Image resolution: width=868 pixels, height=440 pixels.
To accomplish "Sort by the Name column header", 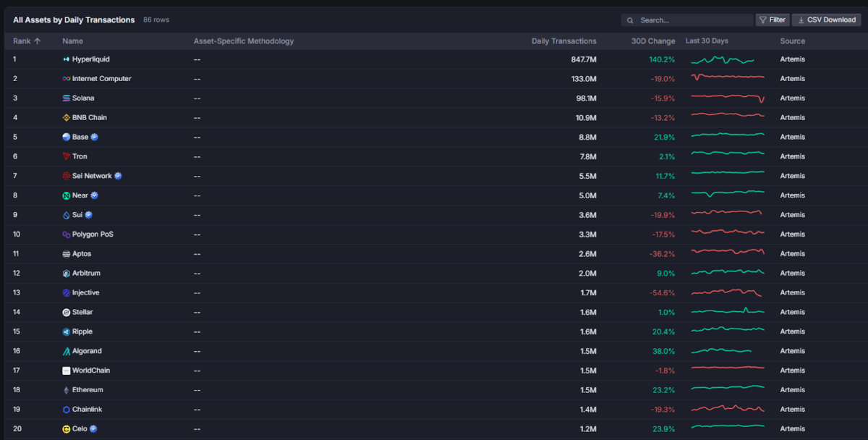I will 72,41.
